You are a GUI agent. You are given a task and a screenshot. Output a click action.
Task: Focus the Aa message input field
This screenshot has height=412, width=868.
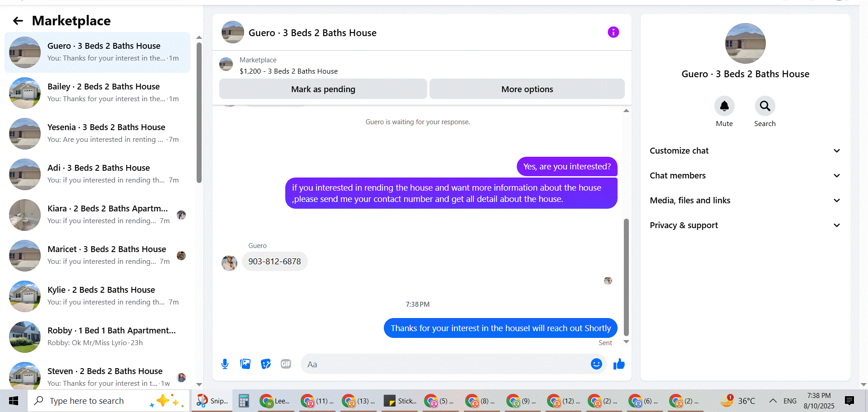tap(445, 364)
